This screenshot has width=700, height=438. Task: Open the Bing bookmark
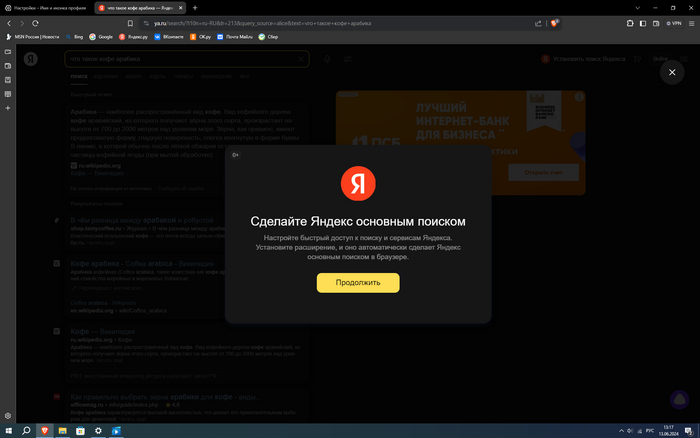[x=75, y=37]
